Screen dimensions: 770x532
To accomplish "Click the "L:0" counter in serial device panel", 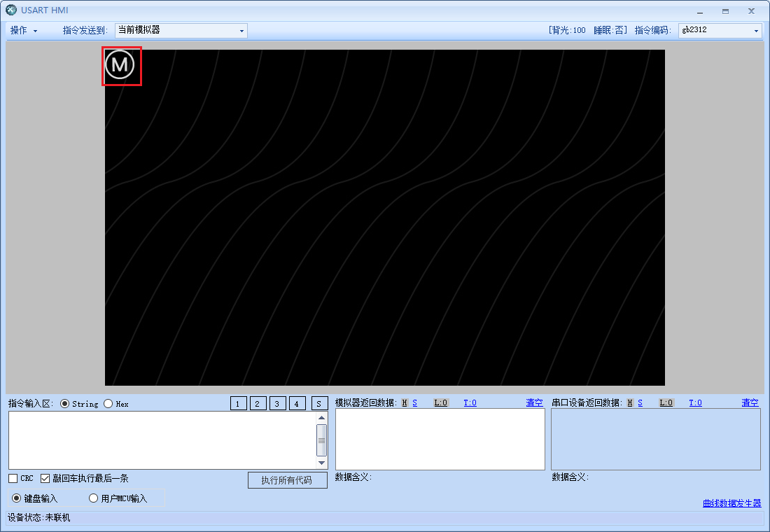I will pyautogui.click(x=666, y=402).
